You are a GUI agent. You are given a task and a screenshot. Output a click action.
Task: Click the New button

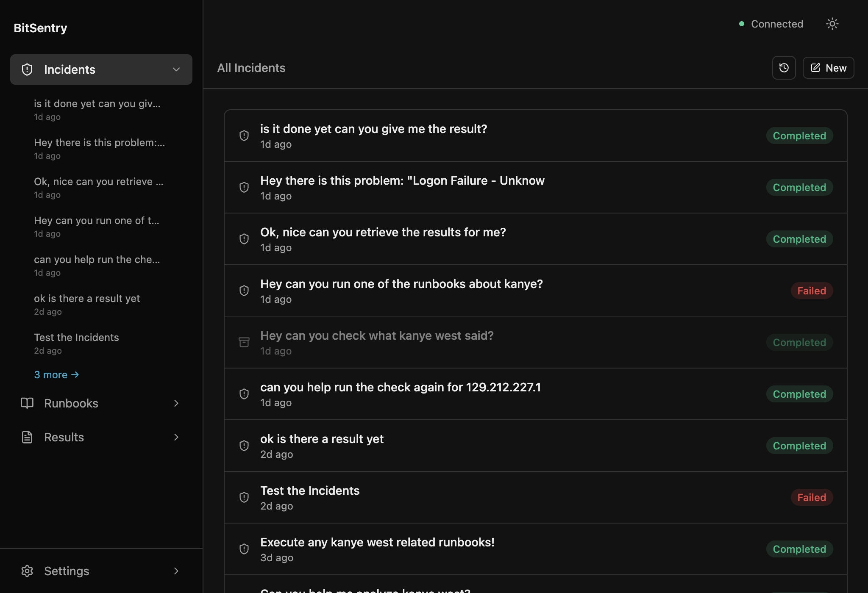tap(828, 67)
